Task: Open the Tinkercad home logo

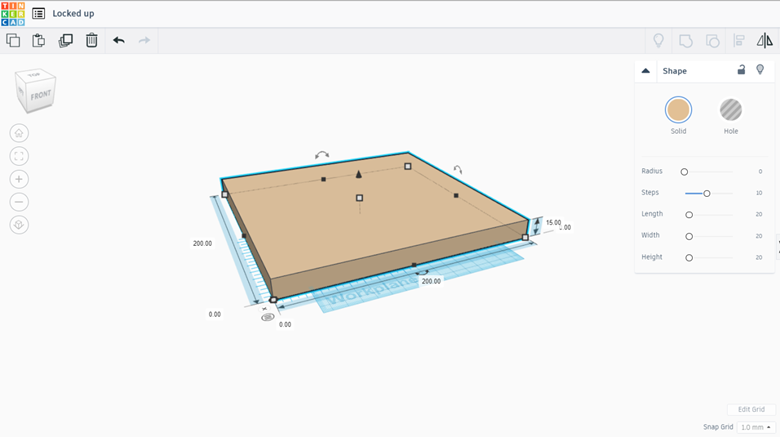Action: click(x=13, y=13)
